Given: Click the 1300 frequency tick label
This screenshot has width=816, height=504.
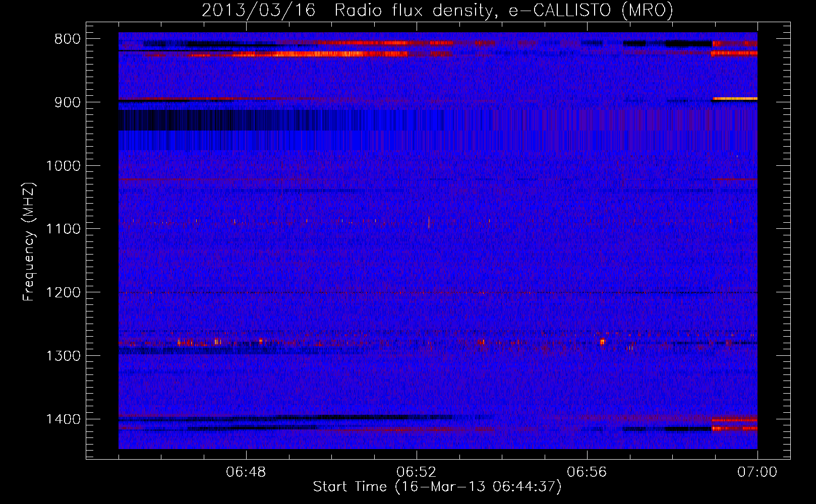Looking at the screenshot, I should coord(63,356).
